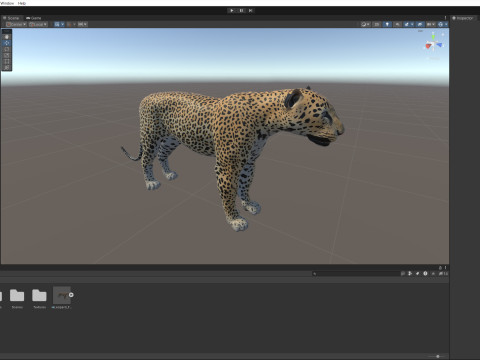Click the red X axis of the orientation gizmo

click(428, 46)
